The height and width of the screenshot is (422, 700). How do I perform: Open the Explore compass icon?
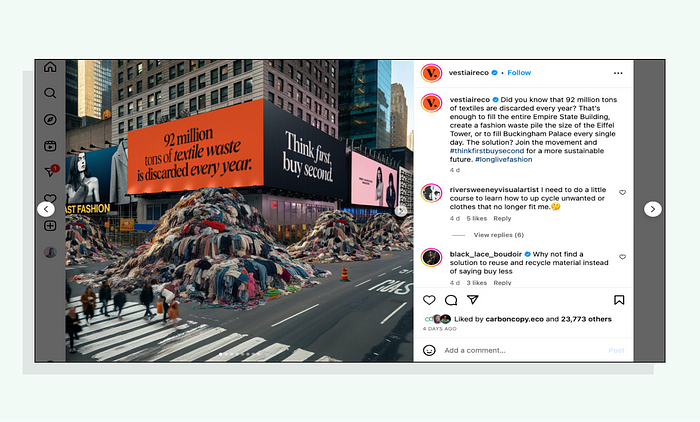tap(50, 119)
